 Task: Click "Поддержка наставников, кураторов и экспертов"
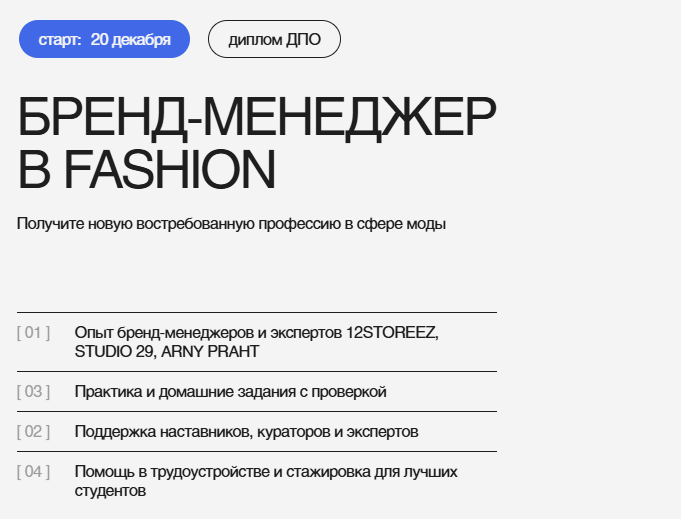[246, 431]
